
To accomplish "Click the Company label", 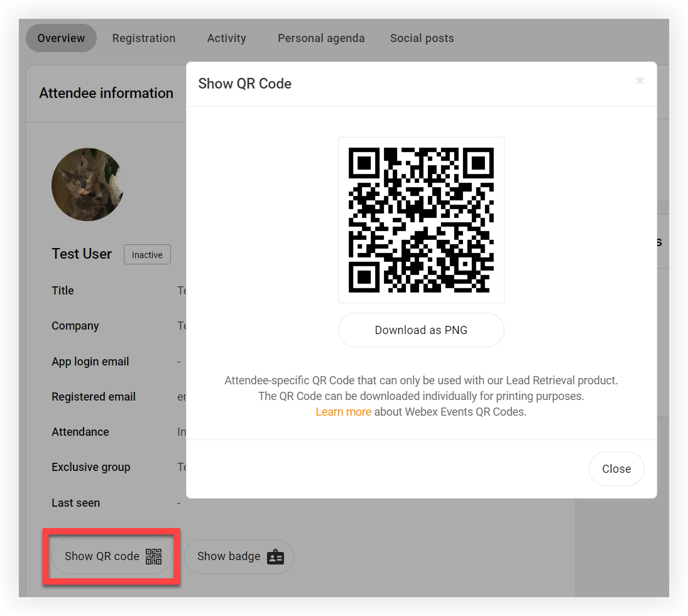I will tap(75, 326).
